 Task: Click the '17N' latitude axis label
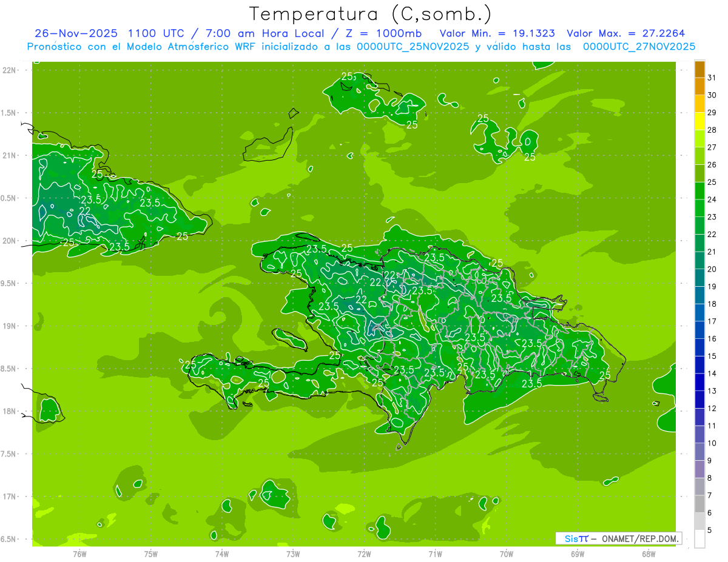(8, 496)
